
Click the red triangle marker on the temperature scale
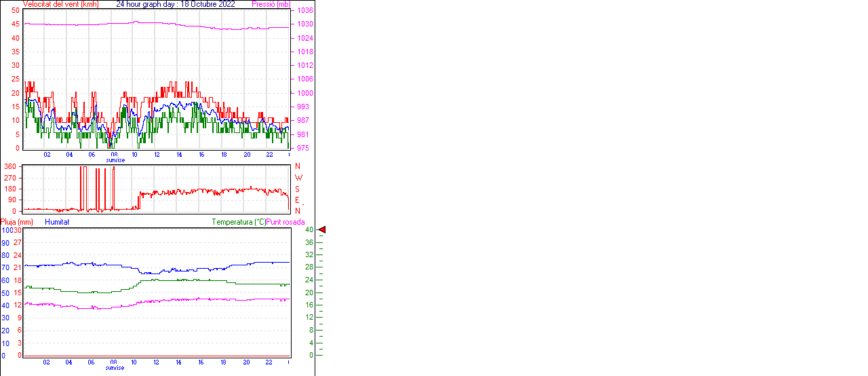(x=322, y=230)
